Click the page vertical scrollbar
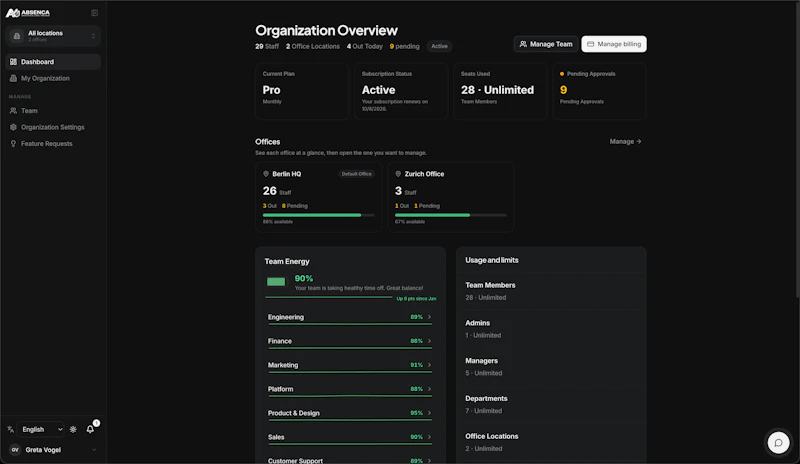 click(797, 148)
